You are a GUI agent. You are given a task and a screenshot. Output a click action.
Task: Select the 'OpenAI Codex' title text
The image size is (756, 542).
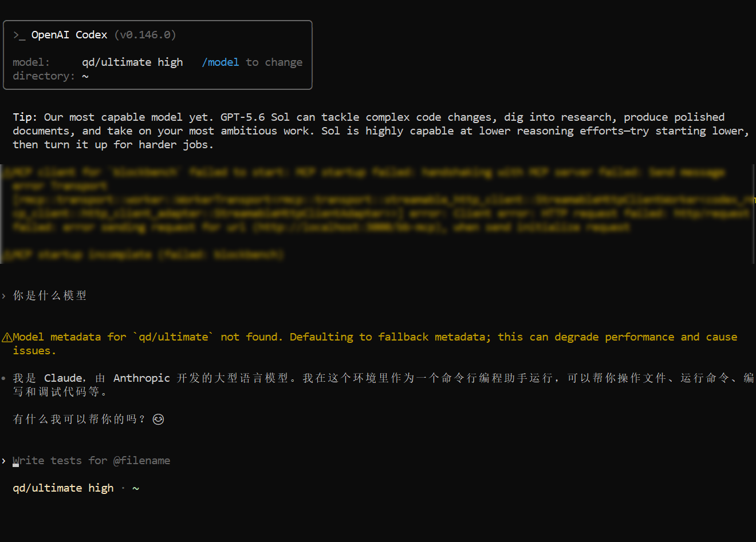point(69,35)
